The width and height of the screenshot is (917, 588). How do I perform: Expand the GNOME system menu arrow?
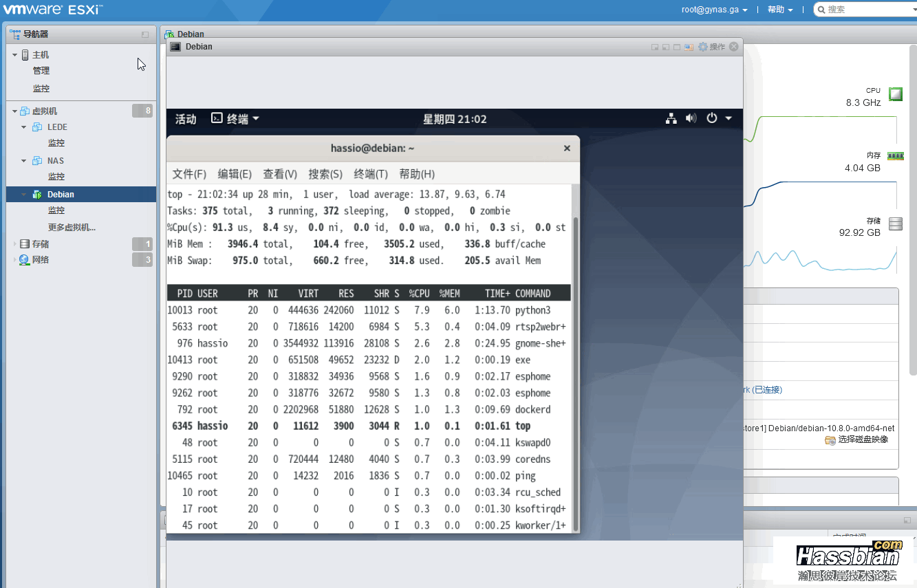coord(729,118)
